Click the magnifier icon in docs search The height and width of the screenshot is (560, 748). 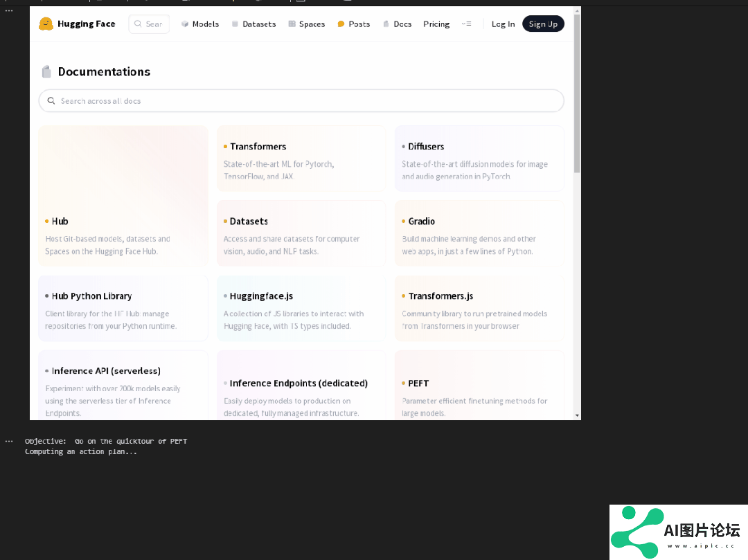51,101
